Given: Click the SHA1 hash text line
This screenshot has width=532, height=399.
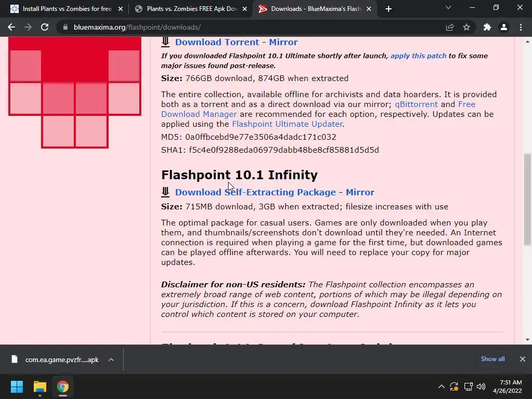Looking at the screenshot, I should point(270,150).
